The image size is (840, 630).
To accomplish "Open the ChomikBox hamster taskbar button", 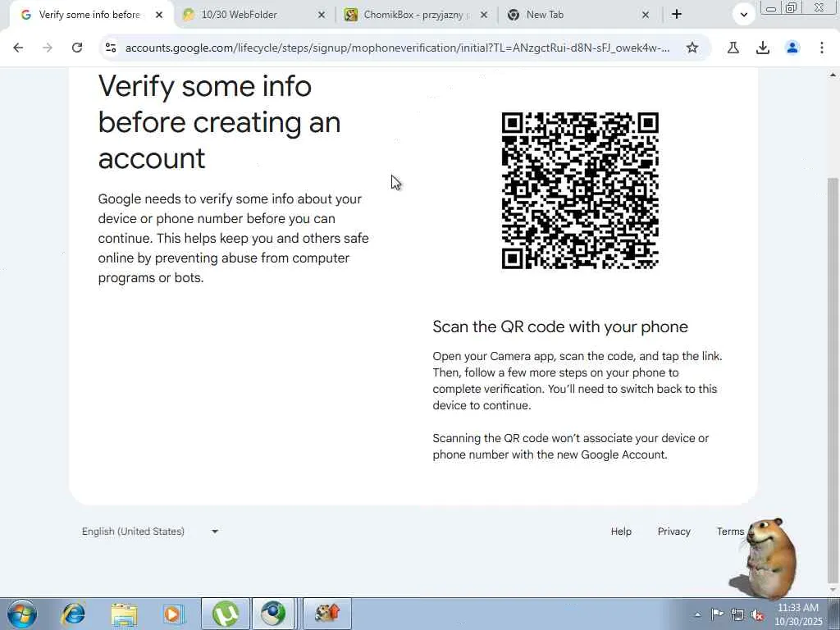I will click(x=327, y=614).
